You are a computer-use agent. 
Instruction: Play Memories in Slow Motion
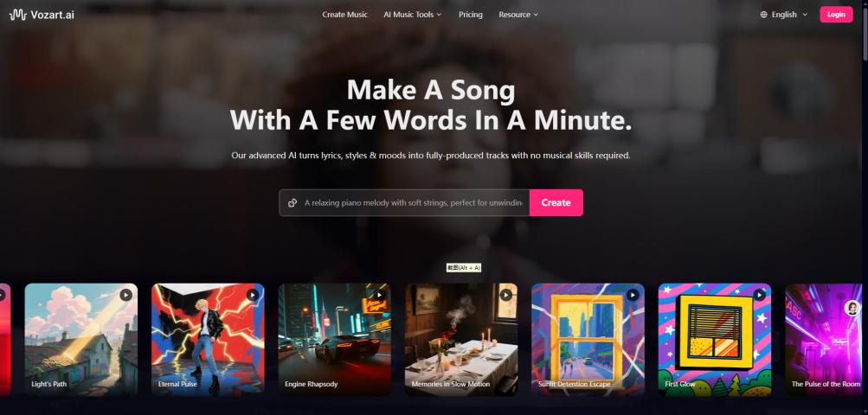pos(506,295)
